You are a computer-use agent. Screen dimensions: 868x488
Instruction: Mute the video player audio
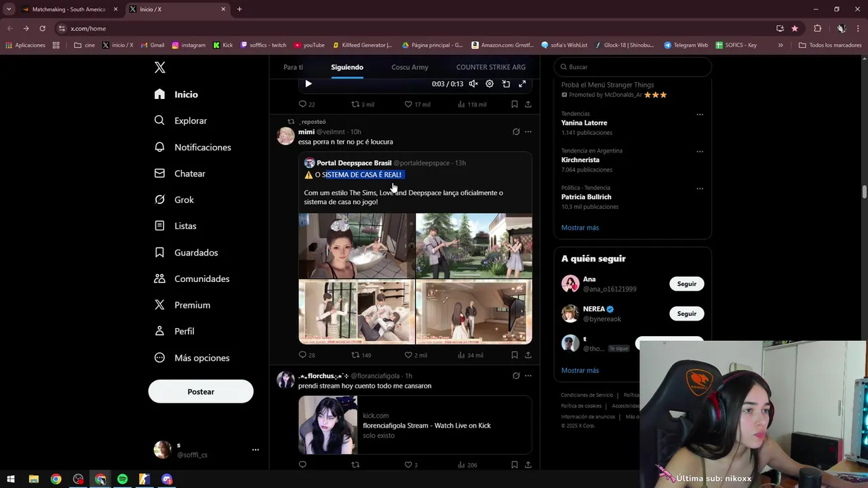click(473, 83)
